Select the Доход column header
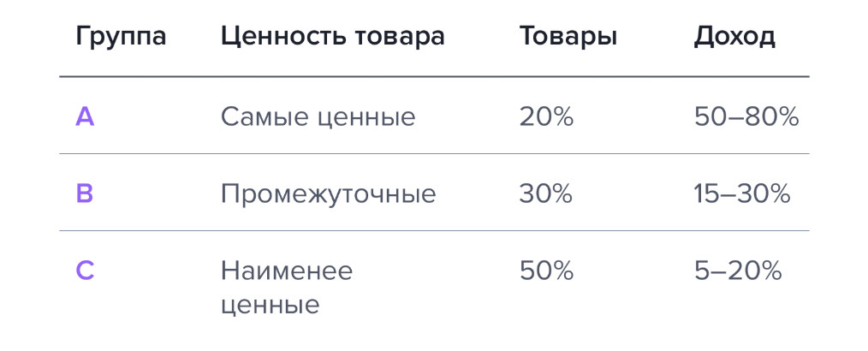The width and height of the screenshot is (868, 351). 734,36
